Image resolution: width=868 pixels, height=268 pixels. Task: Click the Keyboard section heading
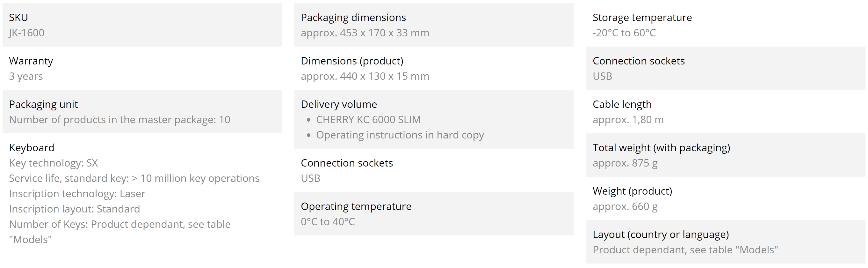pos(32,148)
